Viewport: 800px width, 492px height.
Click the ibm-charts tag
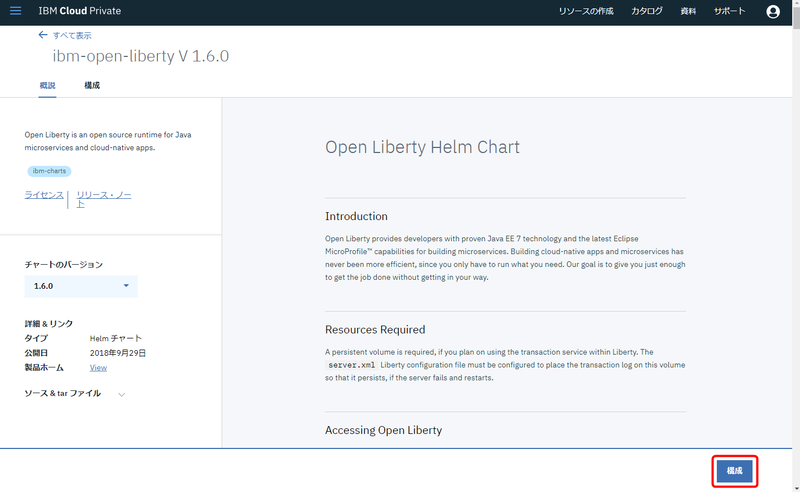(49, 171)
